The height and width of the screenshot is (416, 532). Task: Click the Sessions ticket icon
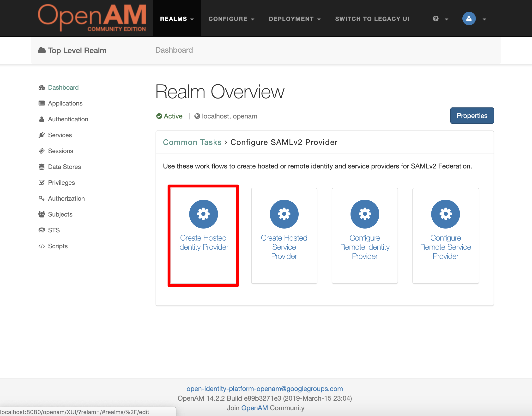[x=42, y=151]
